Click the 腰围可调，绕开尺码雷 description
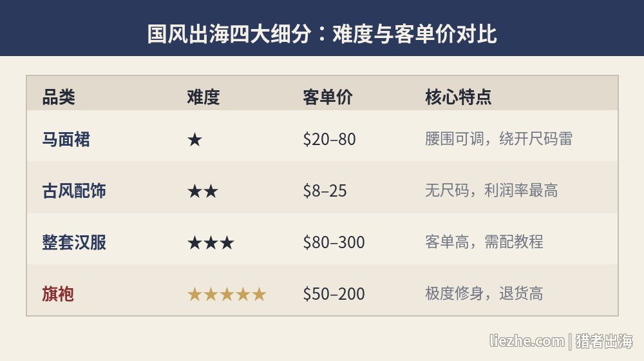Viewport: 644px width, 361px height. point(498,139)
